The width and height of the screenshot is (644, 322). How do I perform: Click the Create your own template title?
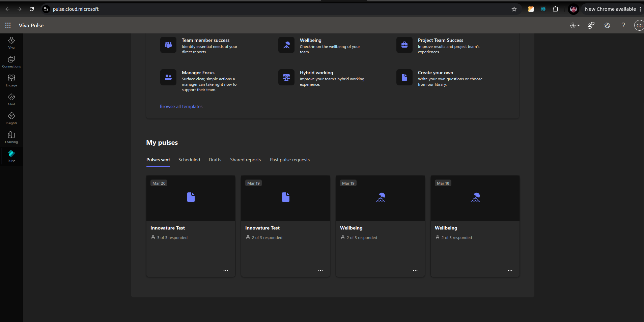click(x=436, y=73)
